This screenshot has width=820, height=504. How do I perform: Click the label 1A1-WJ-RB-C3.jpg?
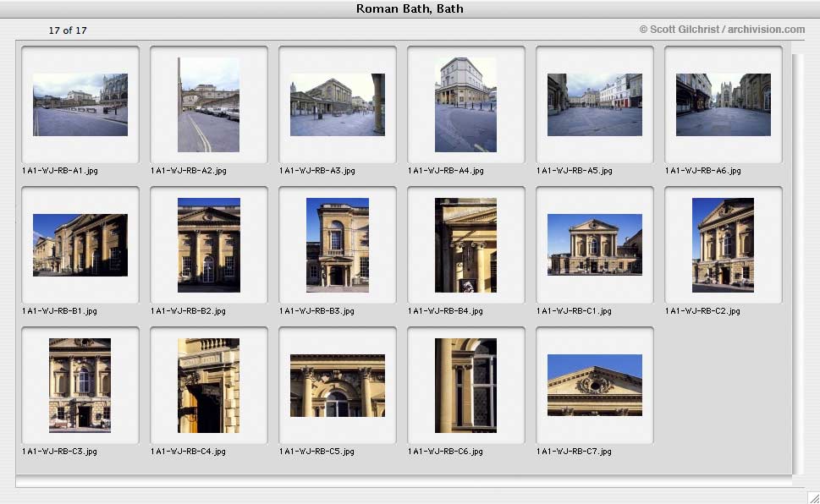pos(59,452)
